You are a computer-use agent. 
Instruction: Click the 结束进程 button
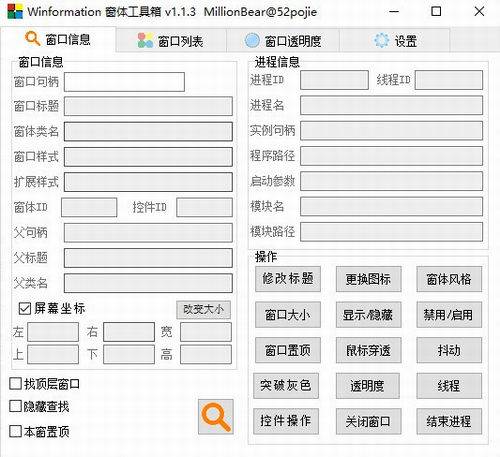pos(449,421)
